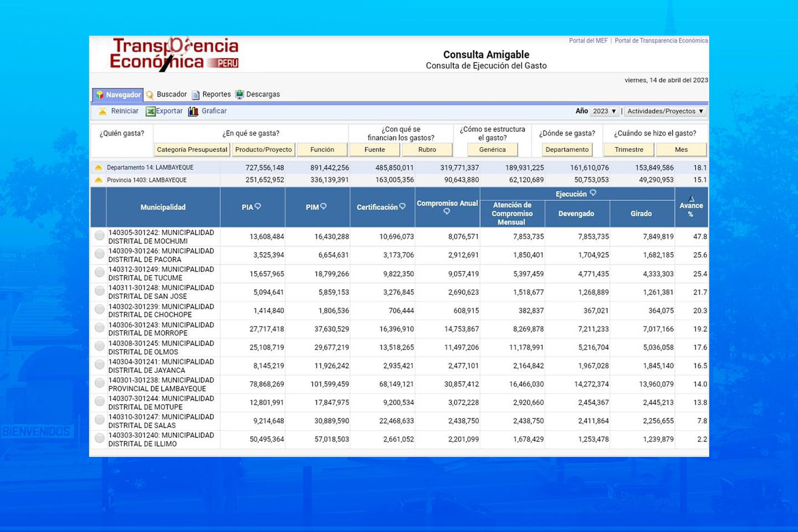798x532 pixels.
Task: Select Municipalidad Provincial de Lambayeque radio
Action: (x=100, y=383)
